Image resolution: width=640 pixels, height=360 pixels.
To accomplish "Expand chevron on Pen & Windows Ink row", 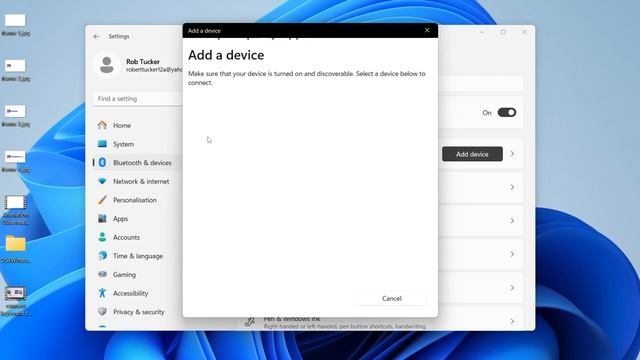I will (x=512, y=322).
